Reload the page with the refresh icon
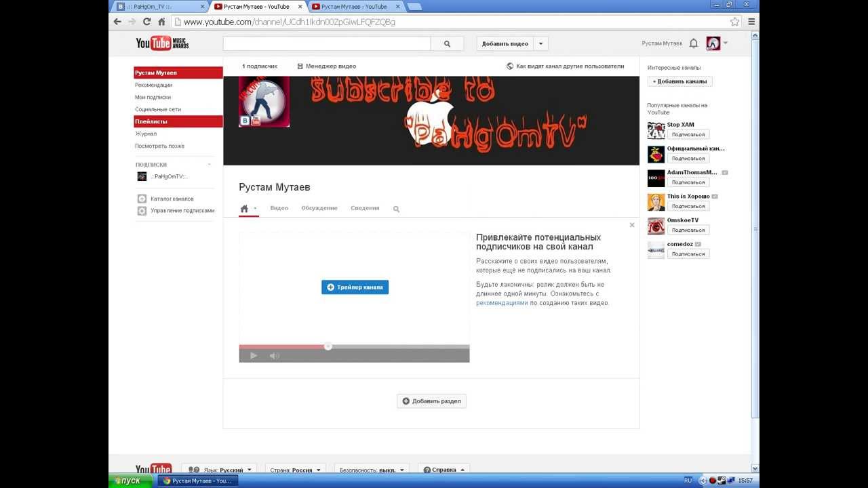This screenshot has height=488, width=868. click(146, 22)
